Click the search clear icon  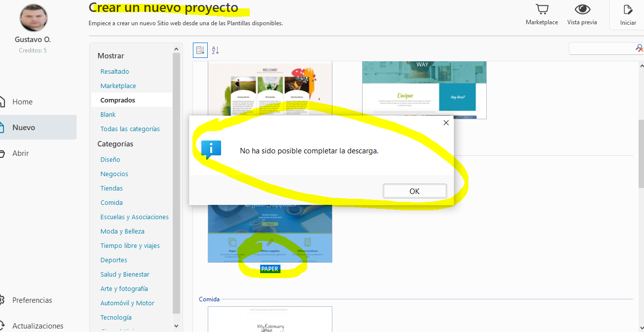coord(640,48)
